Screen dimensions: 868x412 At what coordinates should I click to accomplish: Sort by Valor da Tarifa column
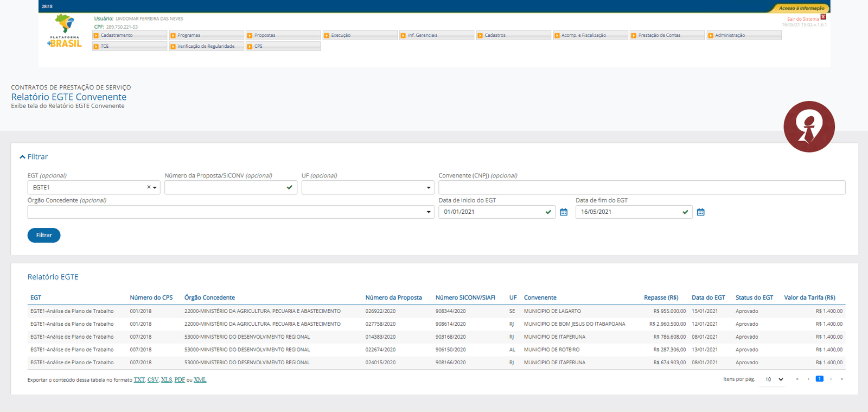(809, 297)
